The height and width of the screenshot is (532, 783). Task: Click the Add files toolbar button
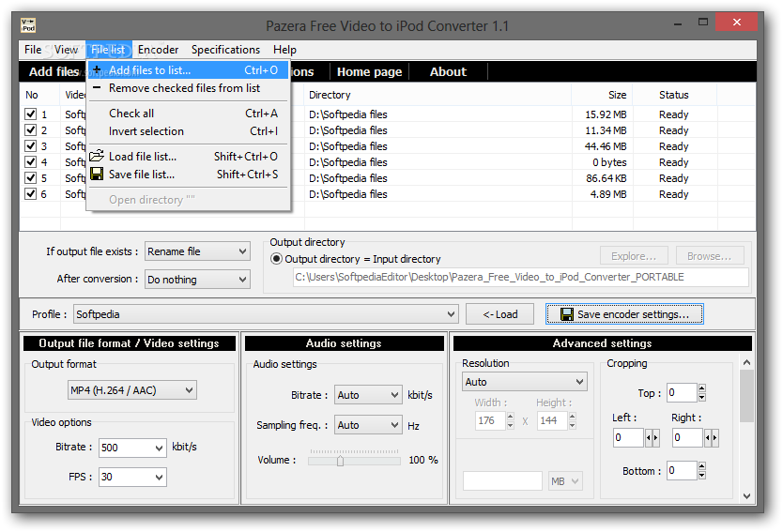pos(54,72)
